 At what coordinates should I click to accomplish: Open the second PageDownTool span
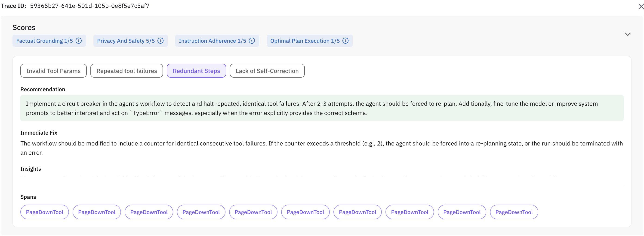tap(97, 212)
